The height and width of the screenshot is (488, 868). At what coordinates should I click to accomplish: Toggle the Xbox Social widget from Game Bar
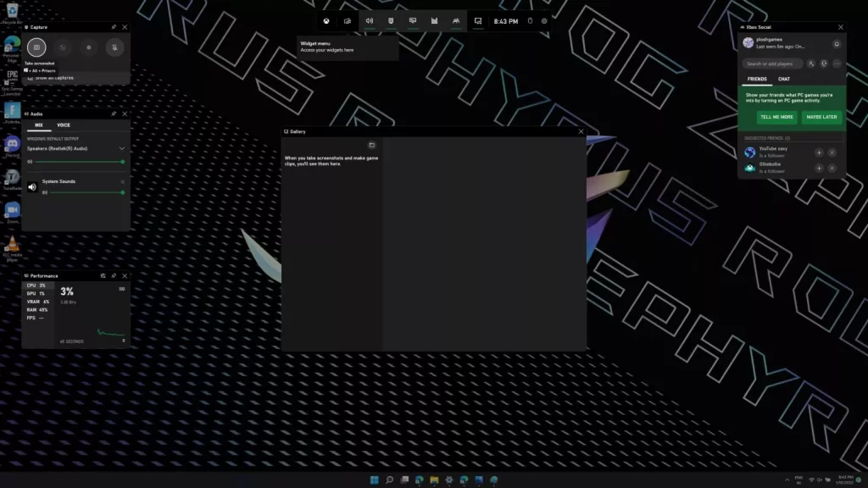[x=455, y=21]
